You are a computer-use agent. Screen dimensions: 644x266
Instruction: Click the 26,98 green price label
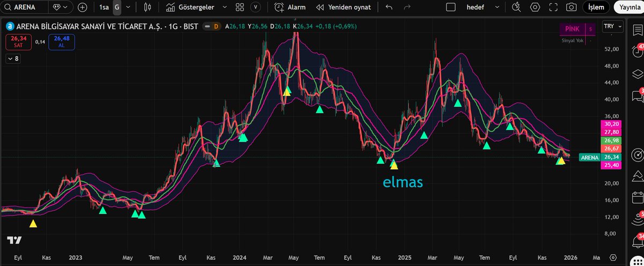pos(612,141)
